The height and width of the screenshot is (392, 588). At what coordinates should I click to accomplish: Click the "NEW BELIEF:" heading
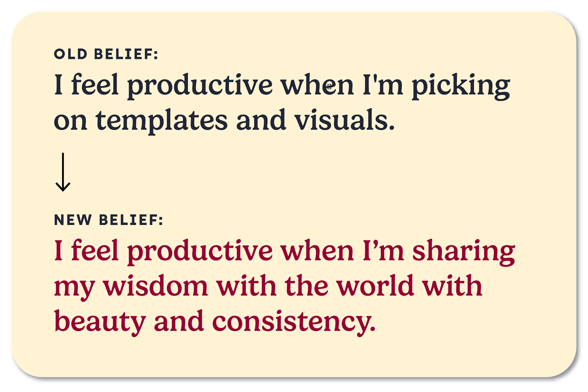click(109, 220)
